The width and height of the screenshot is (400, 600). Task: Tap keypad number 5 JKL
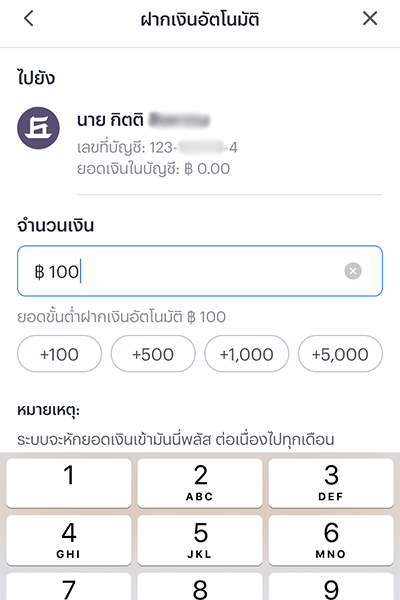coord(200,540)
